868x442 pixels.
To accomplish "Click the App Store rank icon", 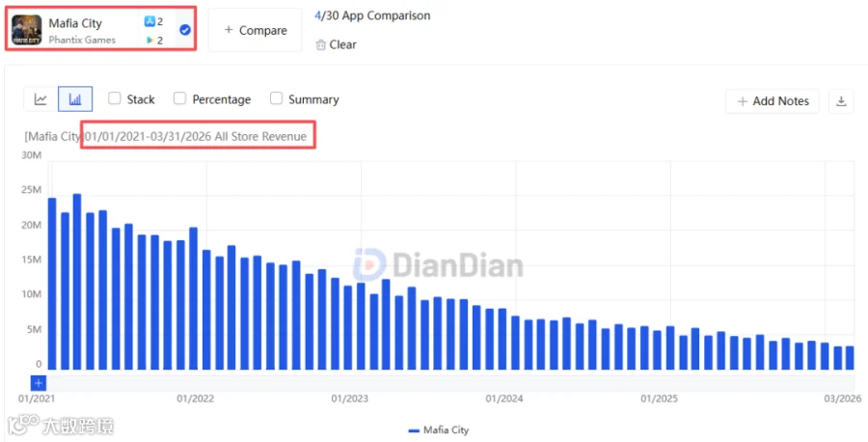I will pos(149,21).
